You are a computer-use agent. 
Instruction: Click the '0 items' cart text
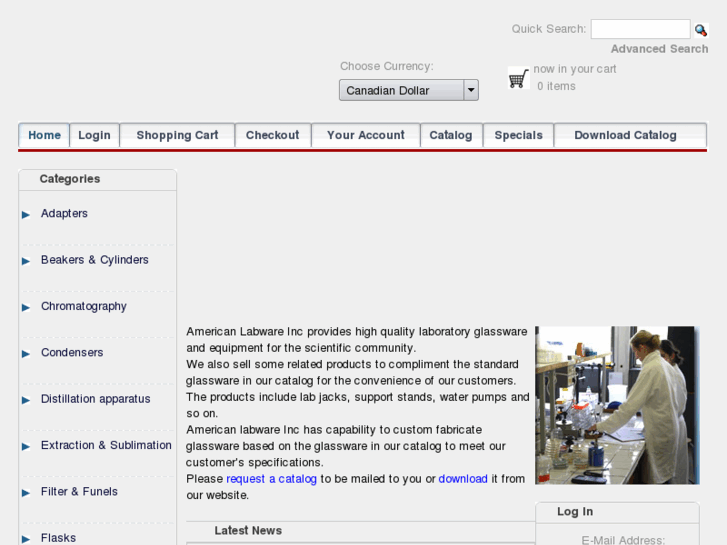click(556, 86)
